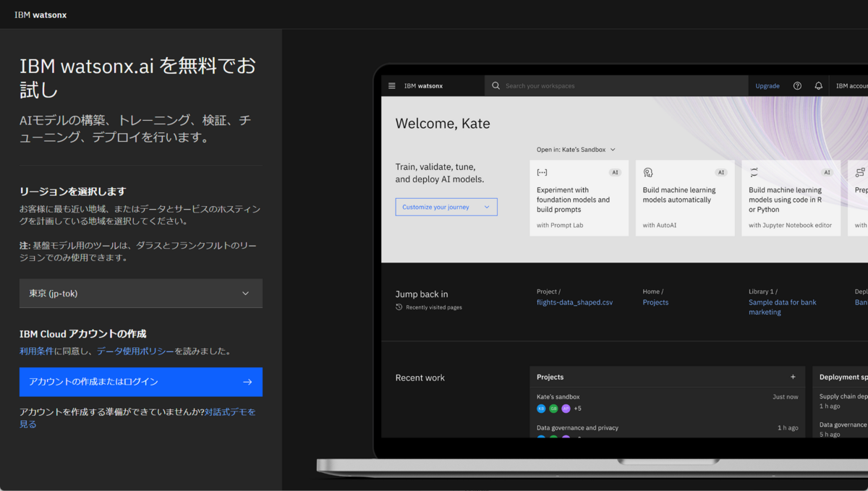Click the plus icon in the Projects panel

coord(793,377)
